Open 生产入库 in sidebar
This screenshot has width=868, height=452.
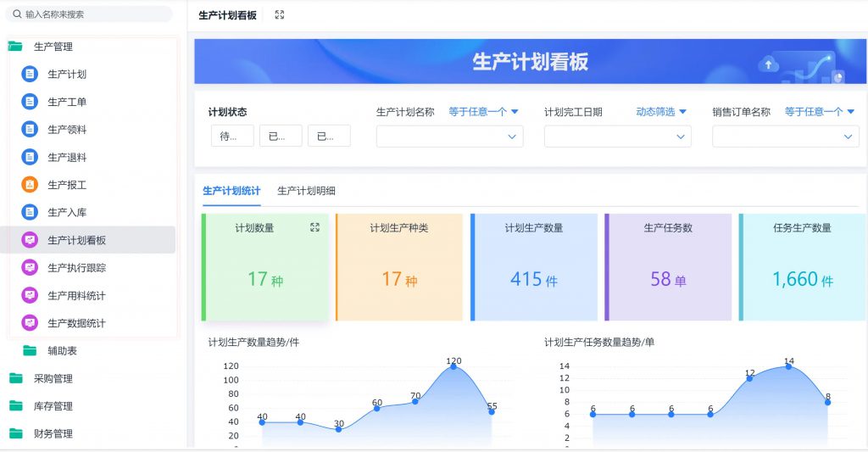[67, 213]
